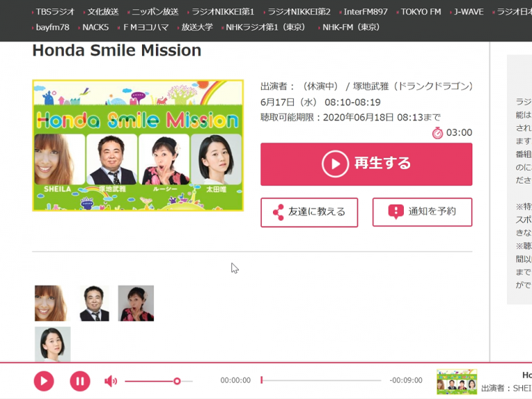Reserve a notification with 通知を予約
532x399 pixels.
point(422,212)
